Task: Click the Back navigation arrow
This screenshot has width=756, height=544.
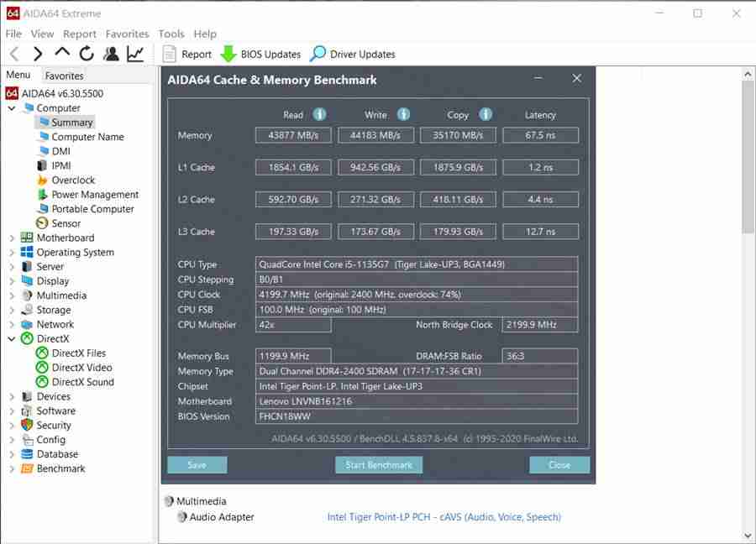Action: click(x=15, y=54)
